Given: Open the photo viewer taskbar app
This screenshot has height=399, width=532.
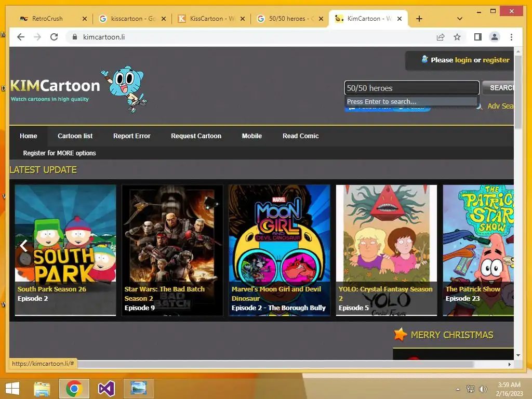Looking at the screenshot, I should tap(138, 389).
